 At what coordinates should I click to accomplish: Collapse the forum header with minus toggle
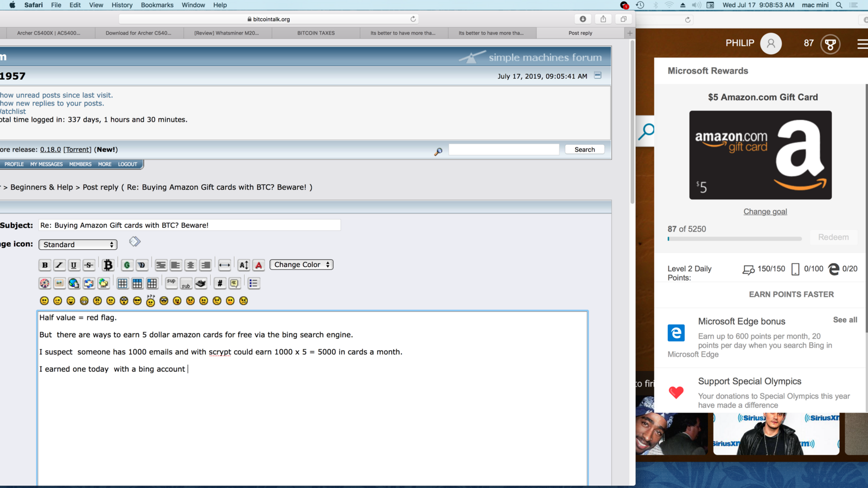coord(598,75)
